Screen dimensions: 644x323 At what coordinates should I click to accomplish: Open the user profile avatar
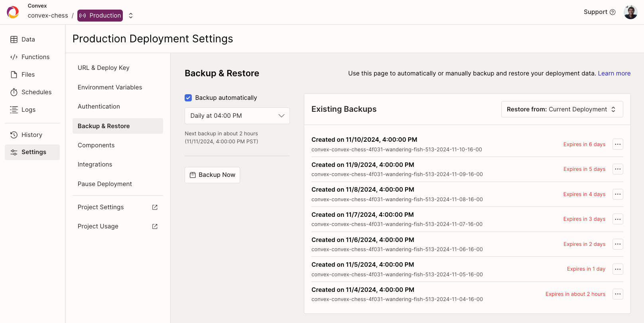point(630,12)
